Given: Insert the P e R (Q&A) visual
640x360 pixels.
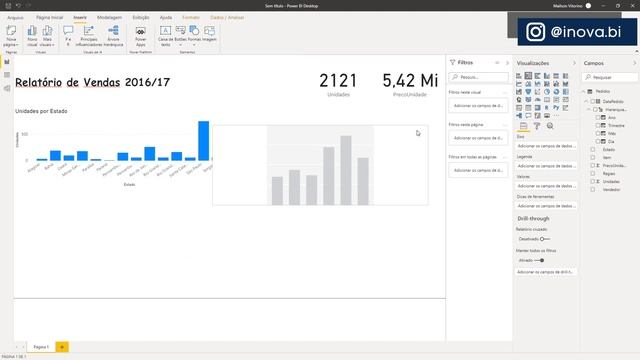Looking at the screenshot, I should (68, 36).
